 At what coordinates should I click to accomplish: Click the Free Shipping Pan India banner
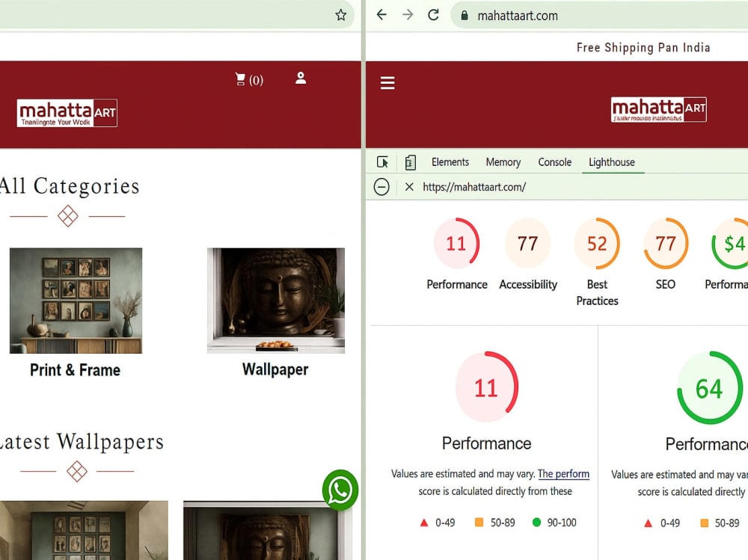(643, 47)
